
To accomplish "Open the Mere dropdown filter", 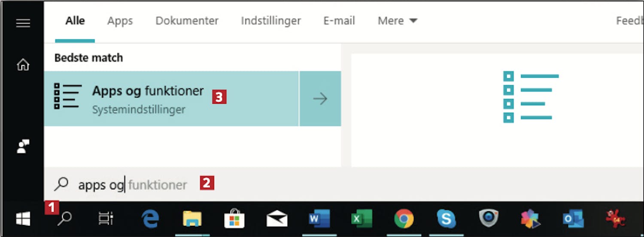I will tap(397, 21).
